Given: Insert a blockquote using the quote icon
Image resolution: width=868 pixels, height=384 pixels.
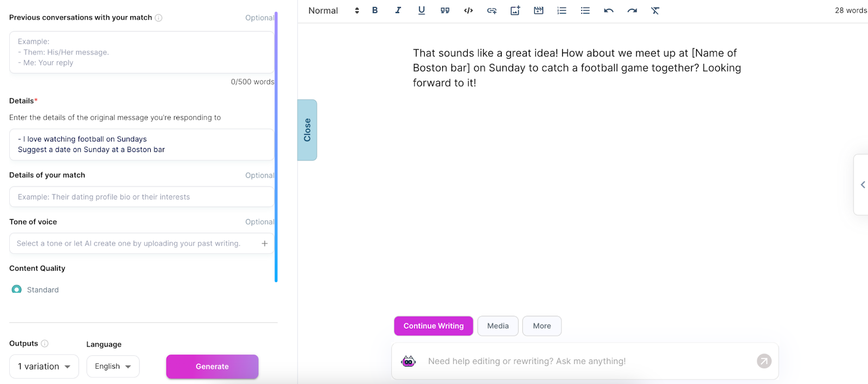Looking at the screenshot, I should tap(445, 10).
